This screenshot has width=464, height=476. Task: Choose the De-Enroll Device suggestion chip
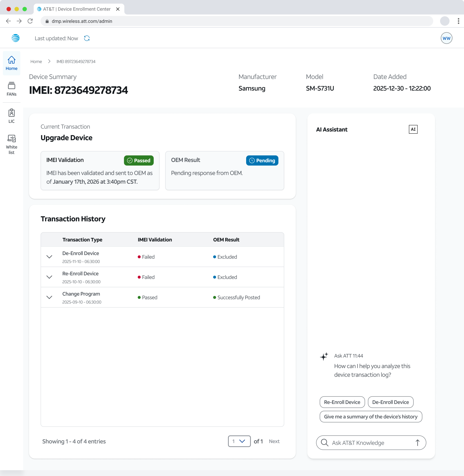[390, 402]
